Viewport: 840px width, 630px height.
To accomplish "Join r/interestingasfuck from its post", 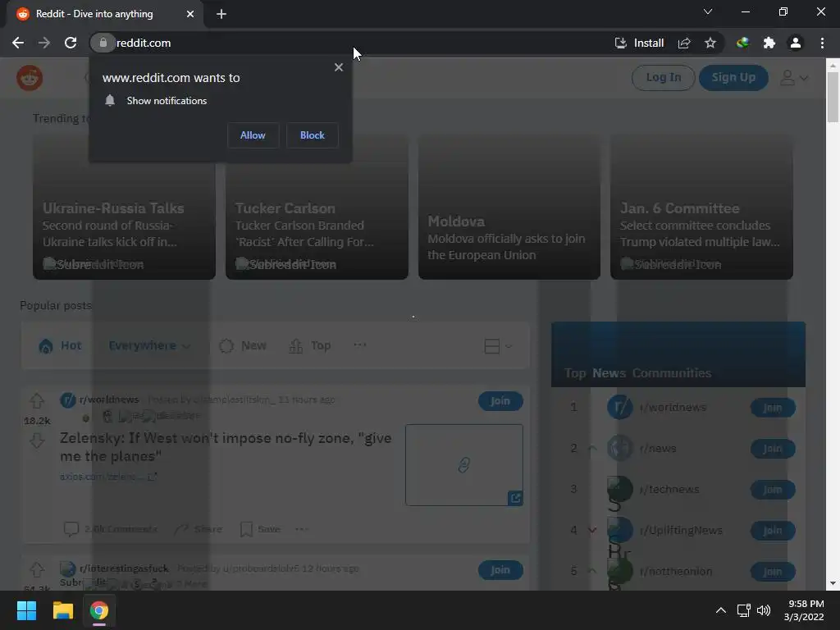I will pyautogui.click(x=500, y=570).
